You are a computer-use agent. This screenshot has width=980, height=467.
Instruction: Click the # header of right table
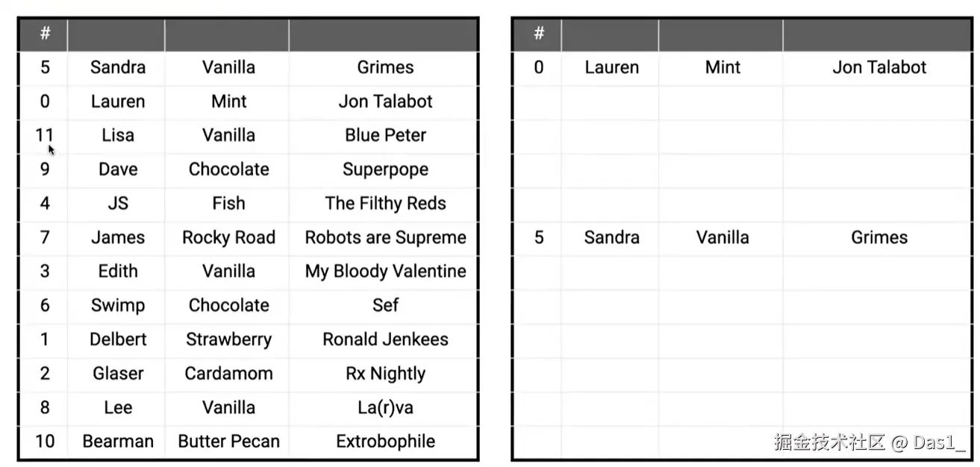[x=539, y=34]
